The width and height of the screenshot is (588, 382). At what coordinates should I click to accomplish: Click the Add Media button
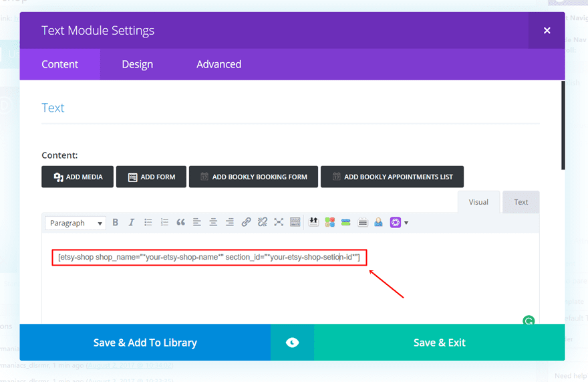[78, 177]
